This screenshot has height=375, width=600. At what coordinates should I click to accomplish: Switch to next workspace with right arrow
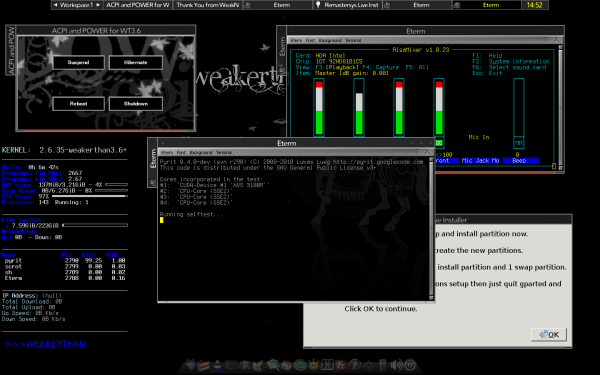98,5
